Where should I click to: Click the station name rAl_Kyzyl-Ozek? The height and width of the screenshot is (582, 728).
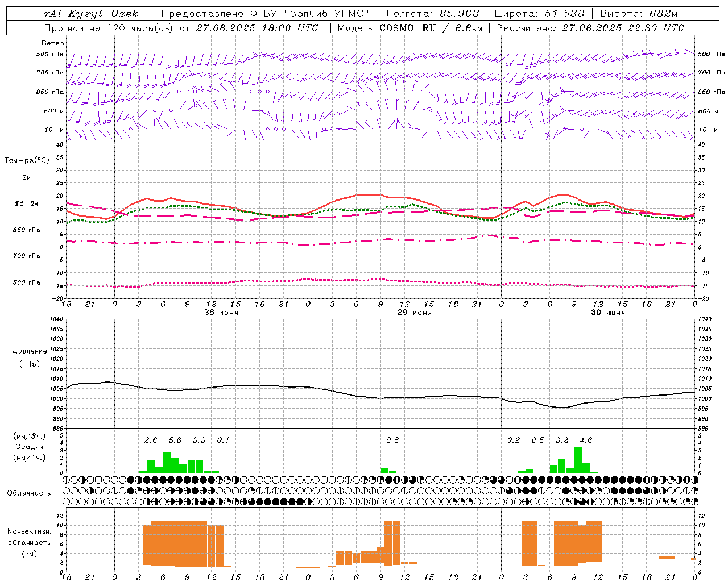(92, 14)
